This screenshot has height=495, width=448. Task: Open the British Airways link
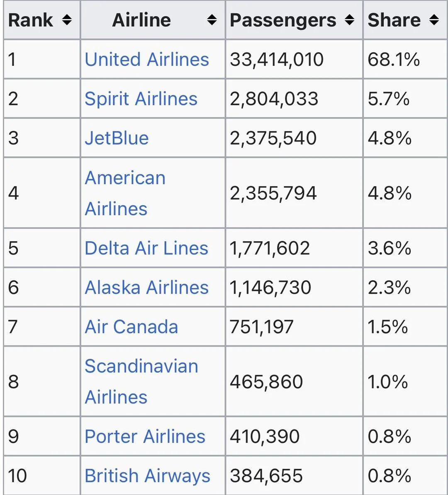[x=147, y=476]
